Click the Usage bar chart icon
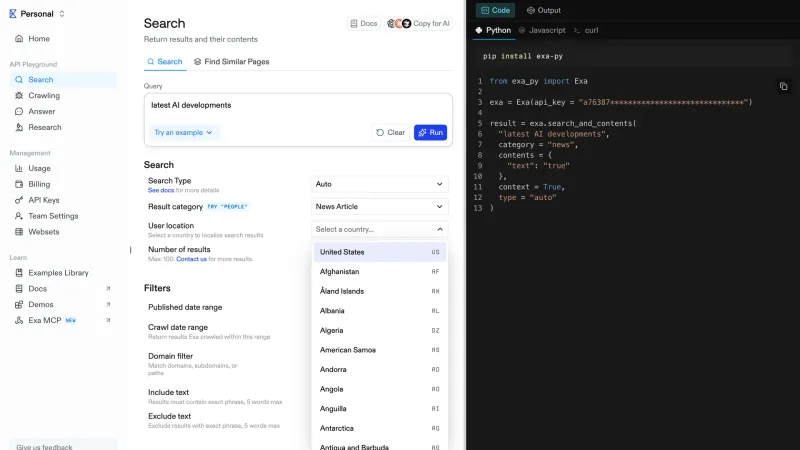The image size is (800, 450). pyautogui.click(x=19, y=168)
